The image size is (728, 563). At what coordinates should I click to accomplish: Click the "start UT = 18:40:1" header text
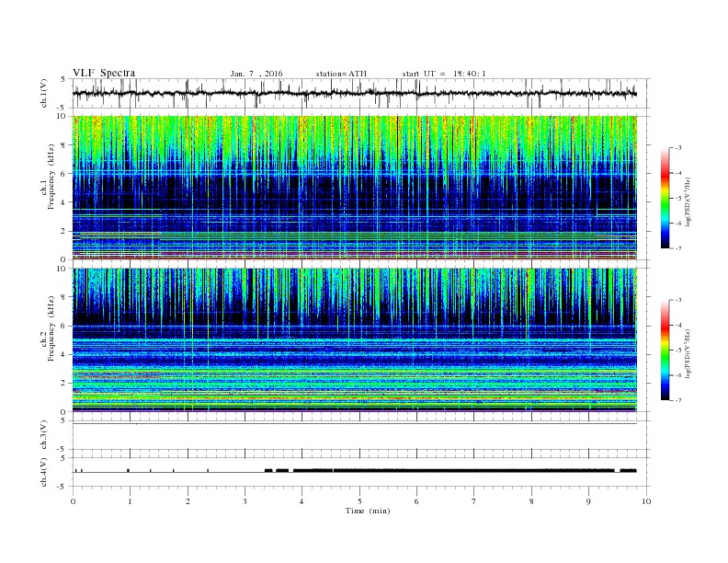point(444,74)
